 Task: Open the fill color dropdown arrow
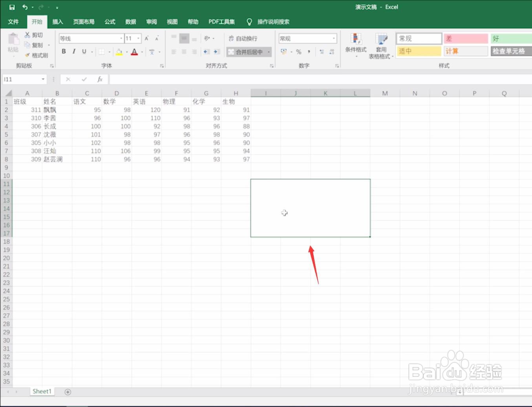tap(127, 52)
